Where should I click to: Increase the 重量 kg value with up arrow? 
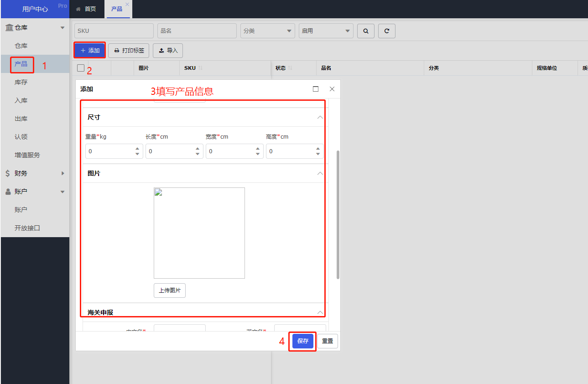click(x=137, y=148)
